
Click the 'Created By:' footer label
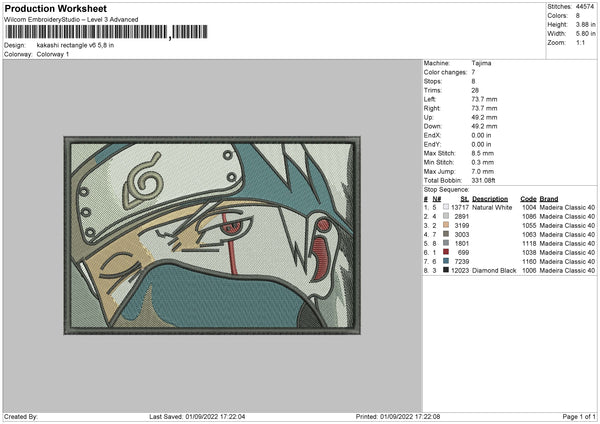pyautogui.click(x=21, y=416)
